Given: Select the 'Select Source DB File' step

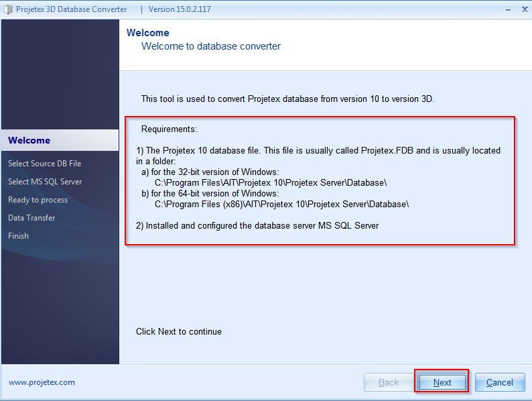Looking at the screenshot, I should [45, 164].
